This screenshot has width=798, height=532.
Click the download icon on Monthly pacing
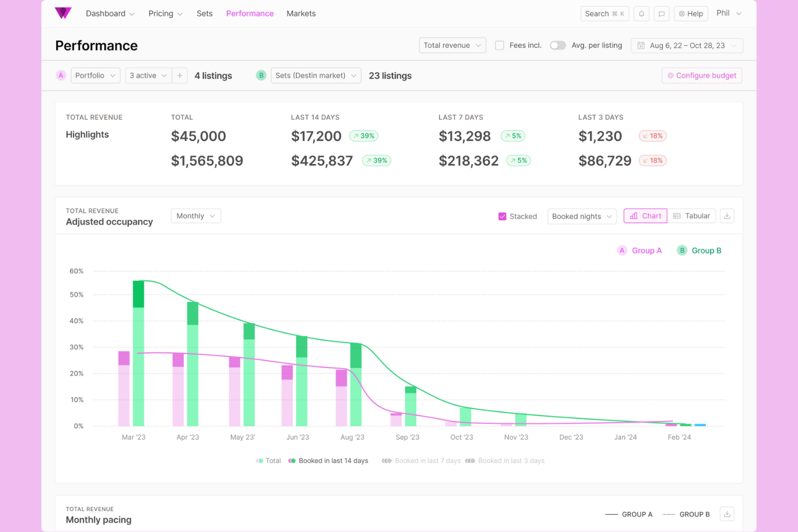click(727, 514)
